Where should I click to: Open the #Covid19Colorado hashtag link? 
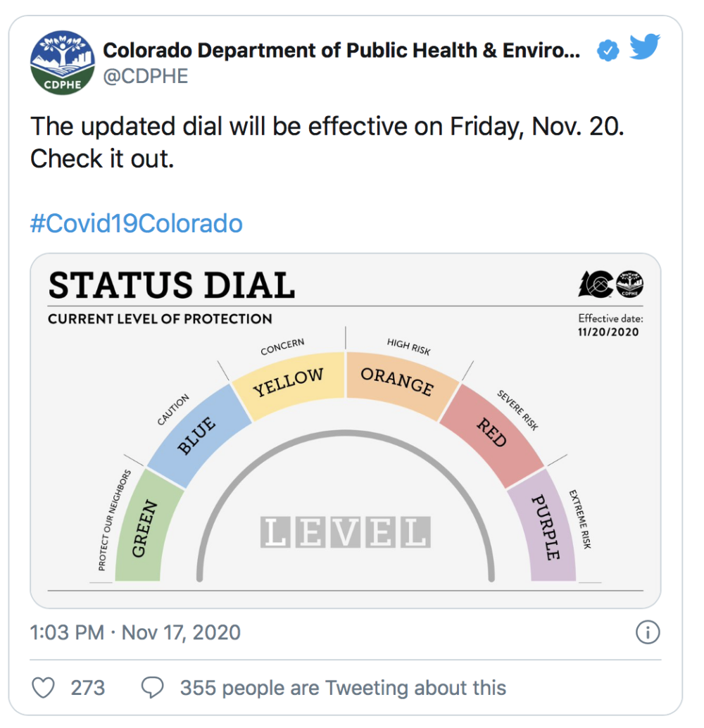point(137,224)
